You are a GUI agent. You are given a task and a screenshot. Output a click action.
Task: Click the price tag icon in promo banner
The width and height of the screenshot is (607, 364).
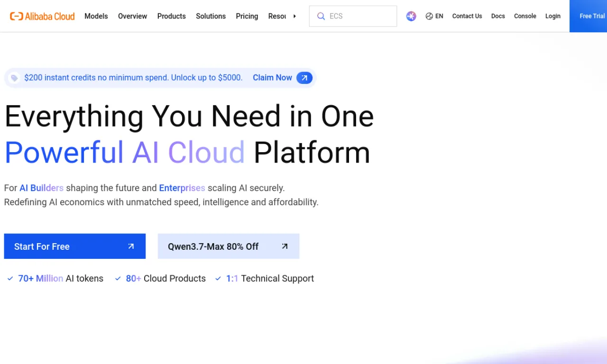pos(14,78)
